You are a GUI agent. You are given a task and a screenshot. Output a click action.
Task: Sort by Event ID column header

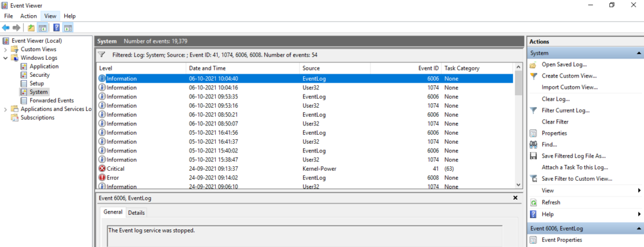(406, 68)
